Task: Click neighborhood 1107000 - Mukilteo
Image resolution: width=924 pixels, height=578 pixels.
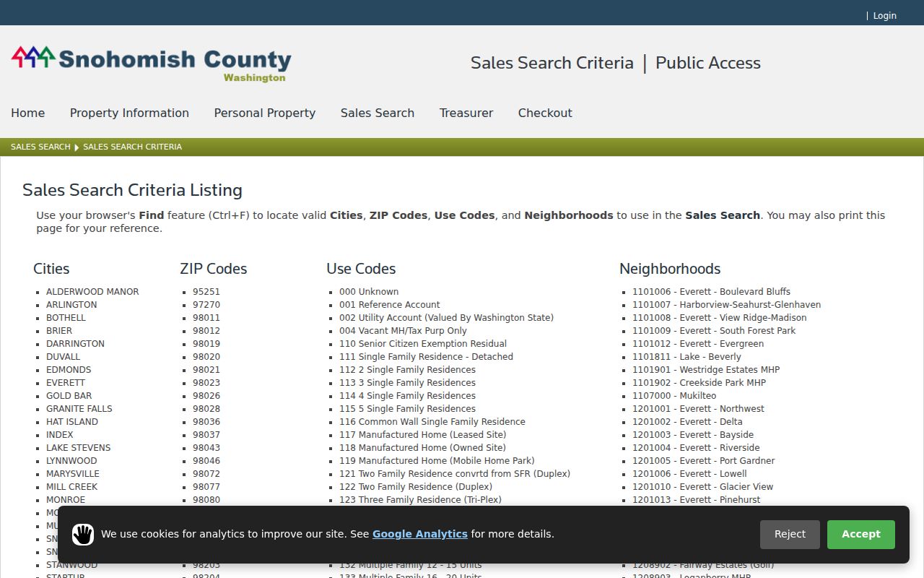Action: (x=674, y=396)
